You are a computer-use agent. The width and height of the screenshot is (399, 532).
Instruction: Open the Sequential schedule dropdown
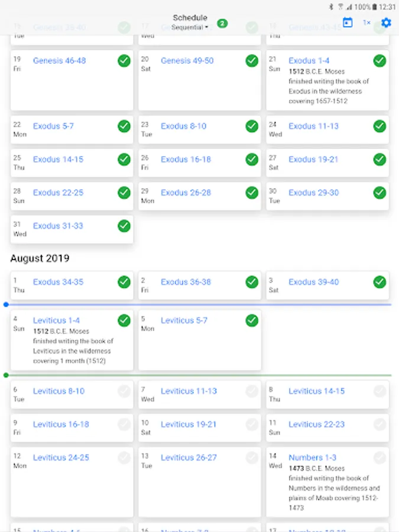(190, 27)
